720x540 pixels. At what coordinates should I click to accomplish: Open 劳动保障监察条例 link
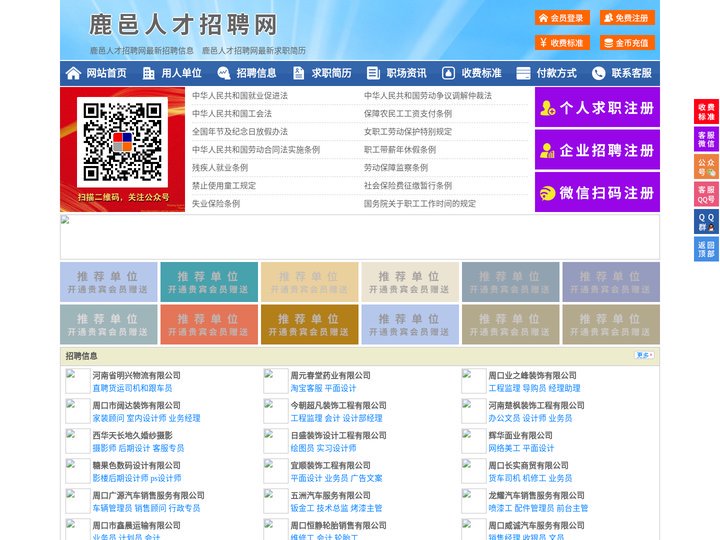[396, 168]
